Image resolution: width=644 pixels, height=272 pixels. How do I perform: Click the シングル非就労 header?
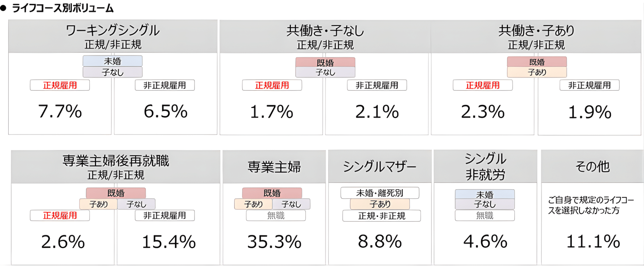click(x=485, y=167)
